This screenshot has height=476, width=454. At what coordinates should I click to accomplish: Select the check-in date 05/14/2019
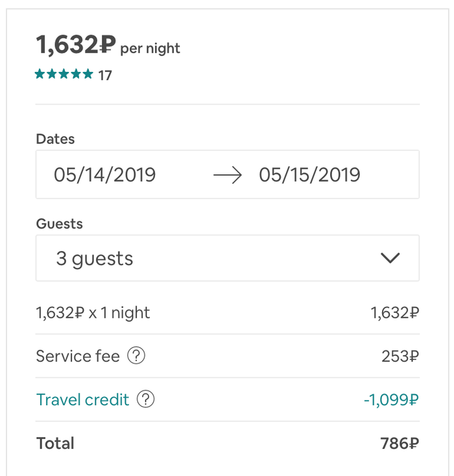pos(105,175)
